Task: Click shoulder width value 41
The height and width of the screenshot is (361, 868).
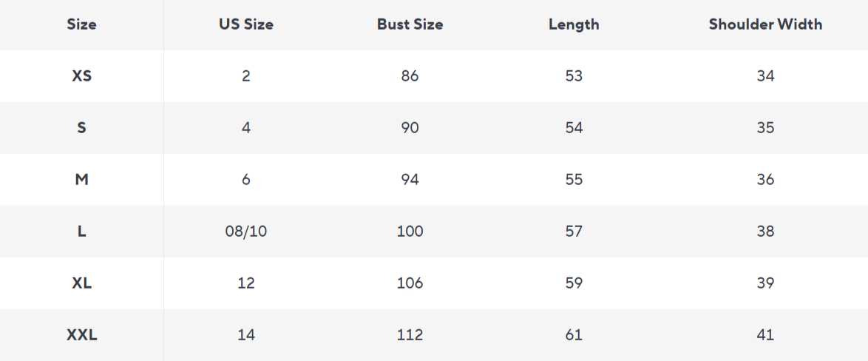Action: tap(765, 335)
